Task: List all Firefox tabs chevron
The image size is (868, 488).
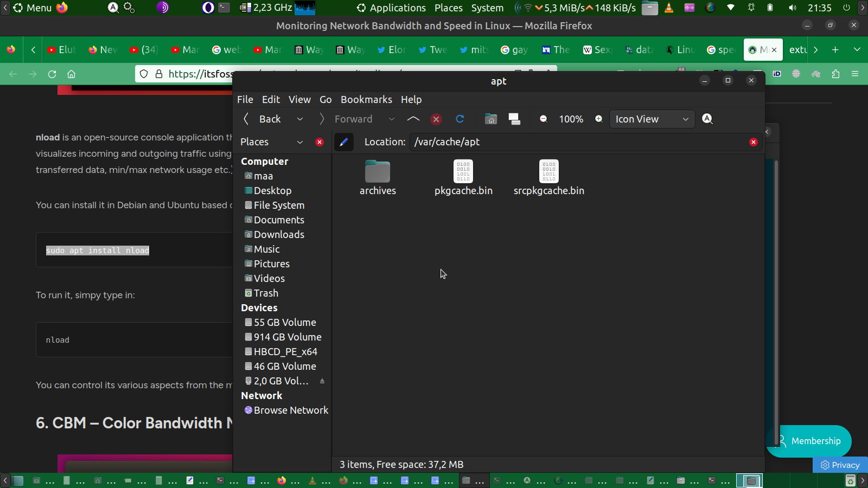Action: [x=857, y=49]
